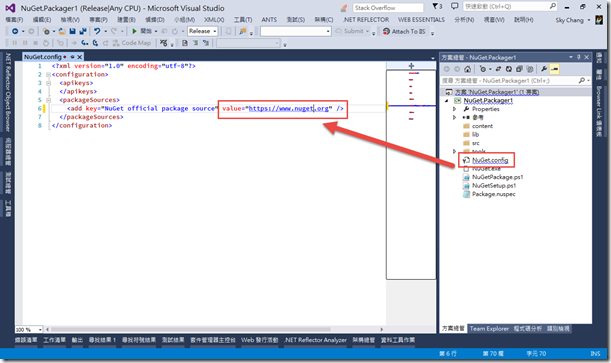Select NuGetSetup.ps1 file

494,186
